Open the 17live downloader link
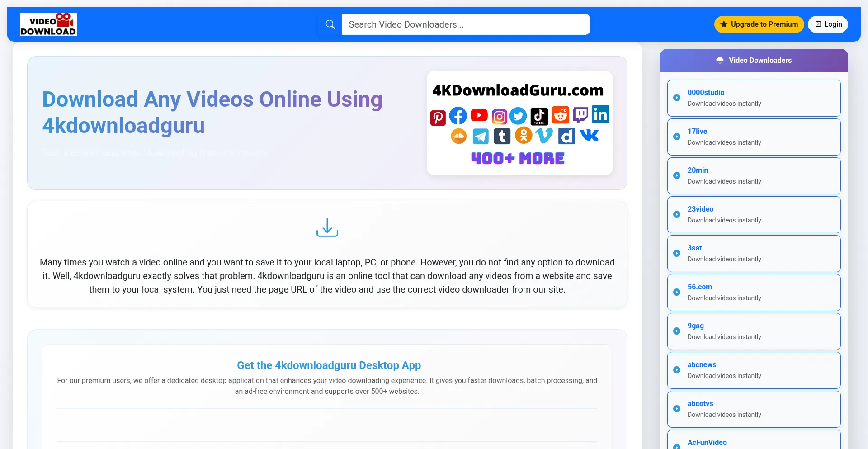Screen dimensions: 868x449 coord(754,137)
